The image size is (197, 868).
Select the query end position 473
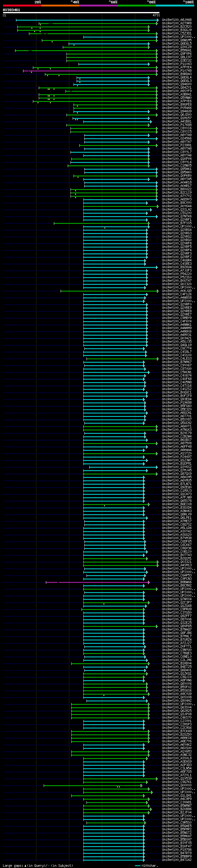(x=155, y=15)
